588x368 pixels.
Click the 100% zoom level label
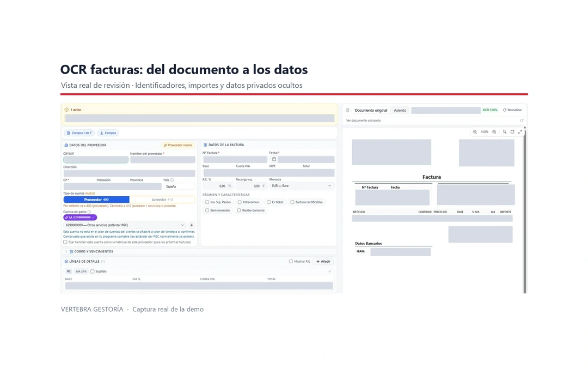(x=485, y=132)
